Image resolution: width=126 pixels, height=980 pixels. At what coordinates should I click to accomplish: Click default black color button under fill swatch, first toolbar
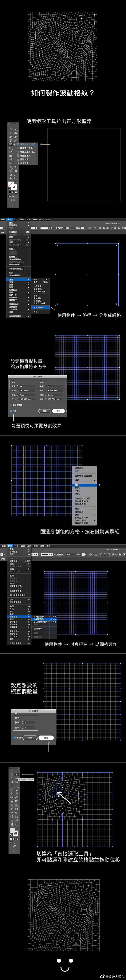coord(10,192)
